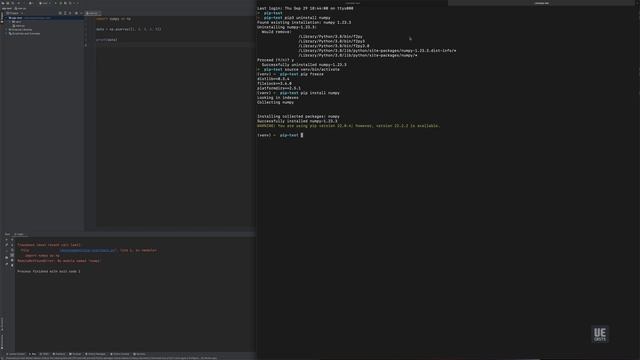The height and width of the screenshot is (360, 640).
Task: Click the Debug bug icon in PyCharm toolbar
Action: [61, 3]
